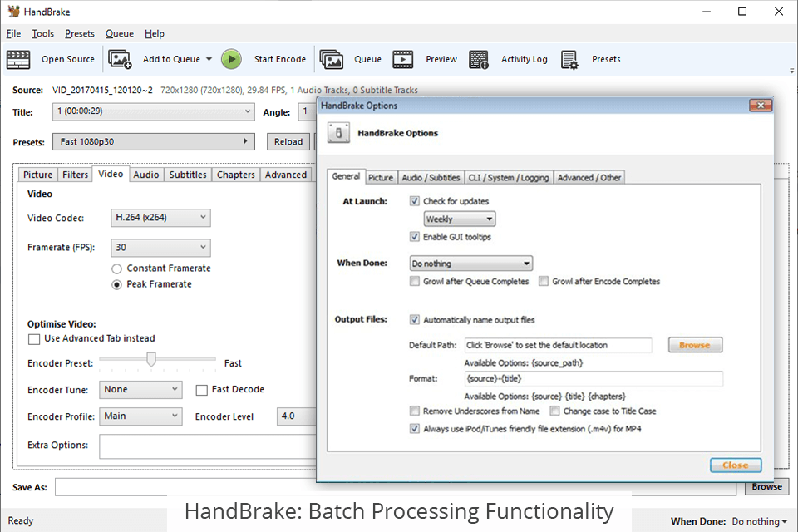Open the Audio / Subtitles options tab
The width and height of the screenshot is (798, 532).
(x=431, y=177)
